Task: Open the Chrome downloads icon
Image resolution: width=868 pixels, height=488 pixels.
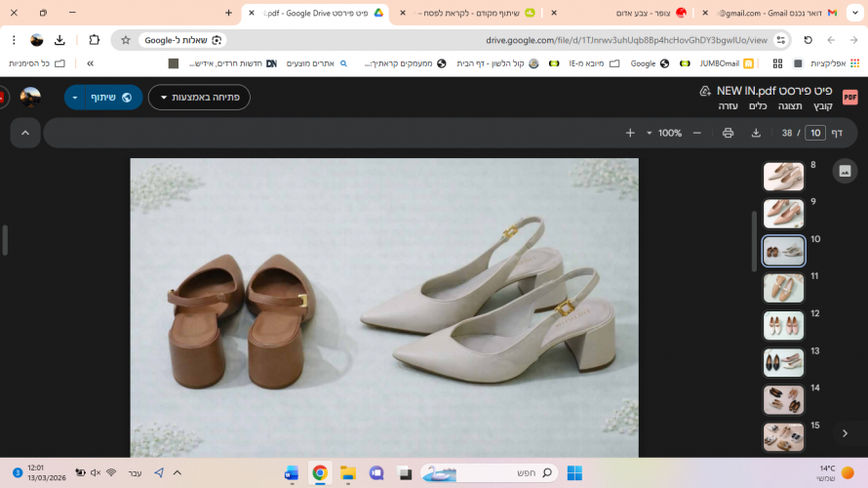Action: click(x=59, y=40)
